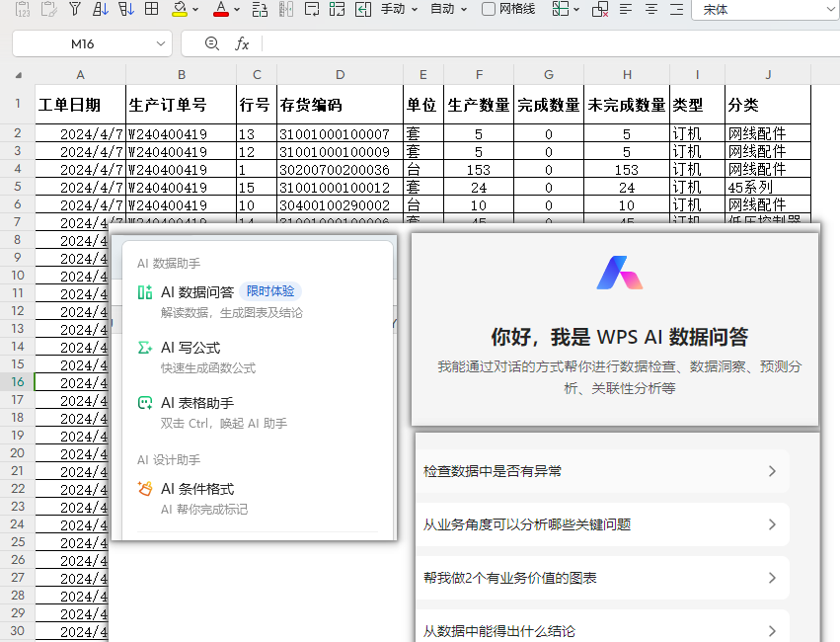This screenshot has width=840, height=642.
Task: Click the freeze panes grid icon
Action: click(561, 9)
